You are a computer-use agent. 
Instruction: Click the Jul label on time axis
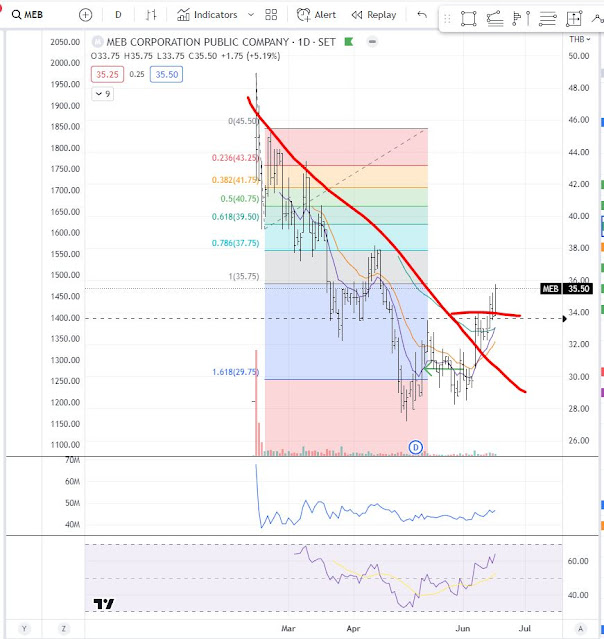[x=525, y=628]
